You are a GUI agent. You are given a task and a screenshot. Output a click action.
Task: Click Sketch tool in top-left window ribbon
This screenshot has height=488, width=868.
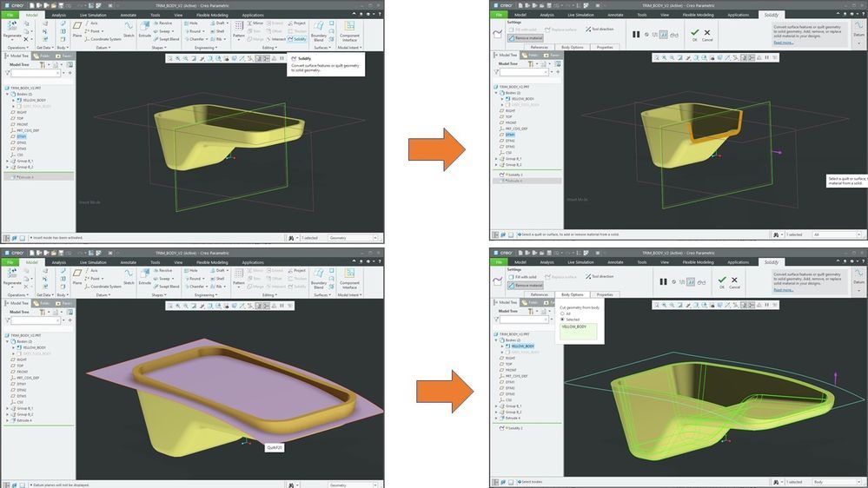129,30
